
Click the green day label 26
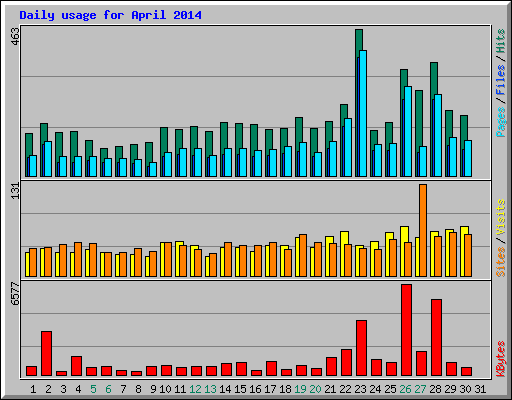pos(405,389)
